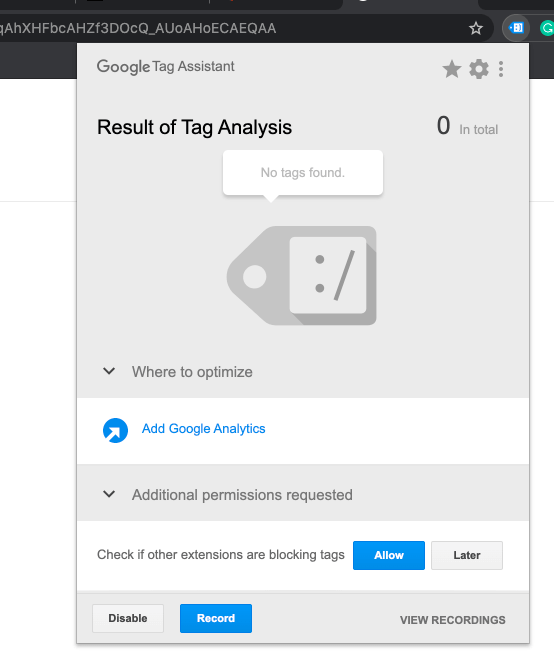Click 'Check if other extensions are blocking tags' text

pyautogui.click(x=221, y=555)
